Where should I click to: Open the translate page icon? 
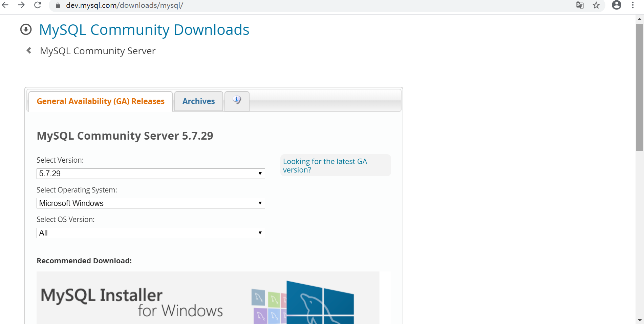pyautogui.click(x=580, y=5)
